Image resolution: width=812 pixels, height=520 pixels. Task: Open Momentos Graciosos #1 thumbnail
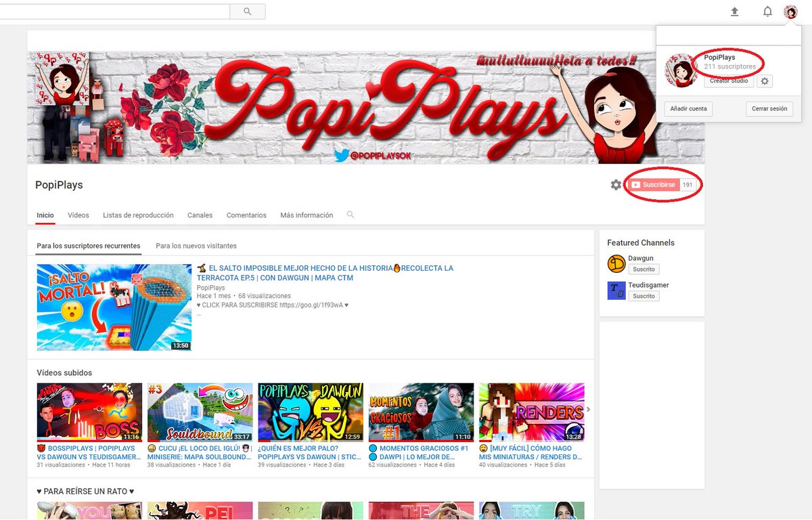[421, 412]
